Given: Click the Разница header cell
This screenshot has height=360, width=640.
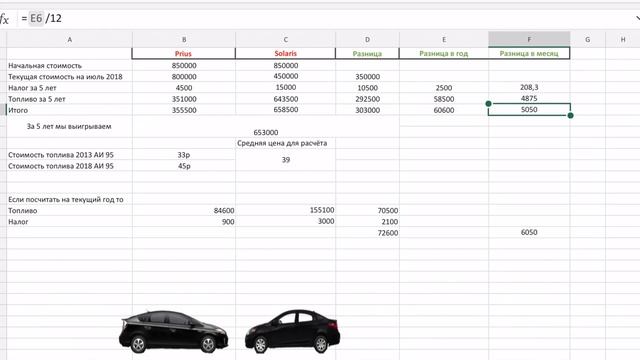Looking at the screenshot, I should [x=367, y=53].
